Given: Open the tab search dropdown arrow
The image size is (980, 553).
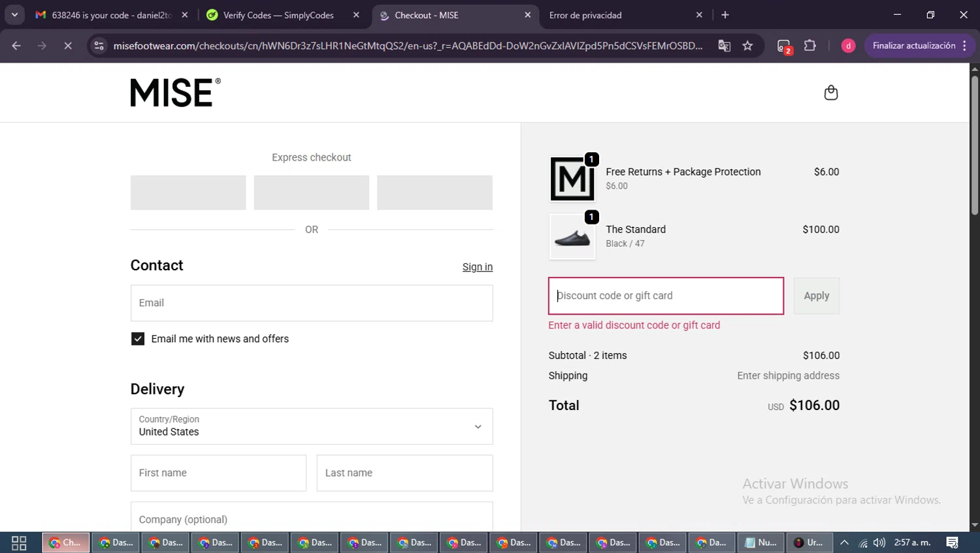Looking at the screenshot, I should (x=14, y=15).
